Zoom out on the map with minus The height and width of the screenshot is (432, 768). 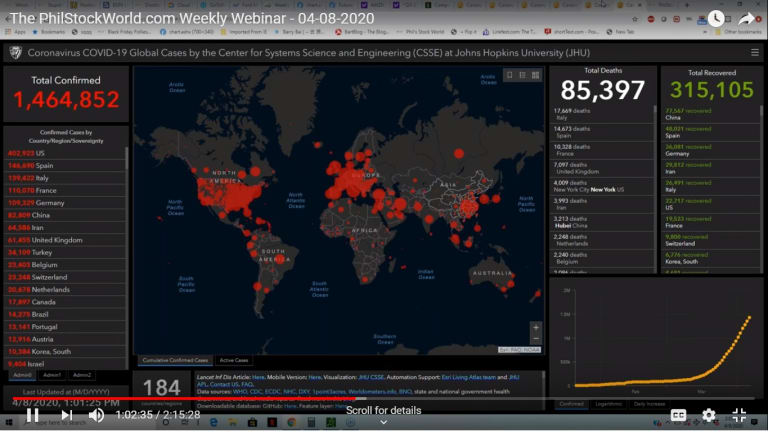tap(536, 338)
